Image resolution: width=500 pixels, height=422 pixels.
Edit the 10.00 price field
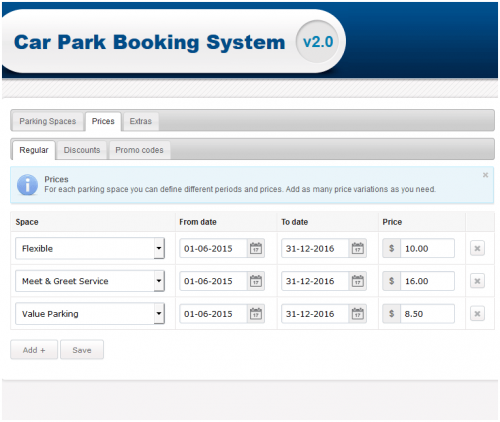point(427,248)
